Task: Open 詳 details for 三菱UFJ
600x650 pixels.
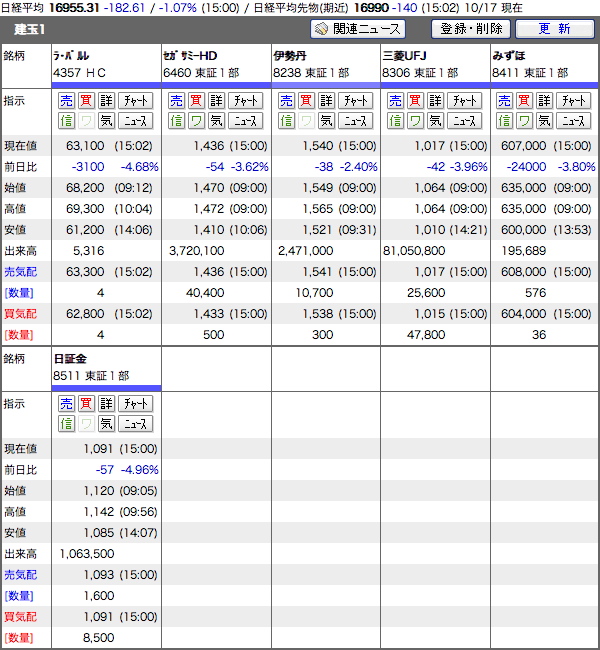Action: click(x=435, y=101)
